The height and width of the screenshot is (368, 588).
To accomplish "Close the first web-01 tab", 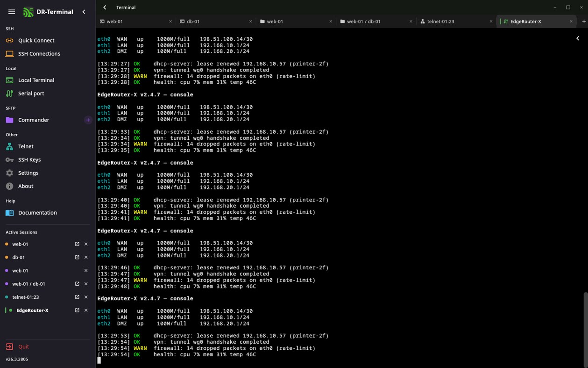I will click(x=170, y=22).
